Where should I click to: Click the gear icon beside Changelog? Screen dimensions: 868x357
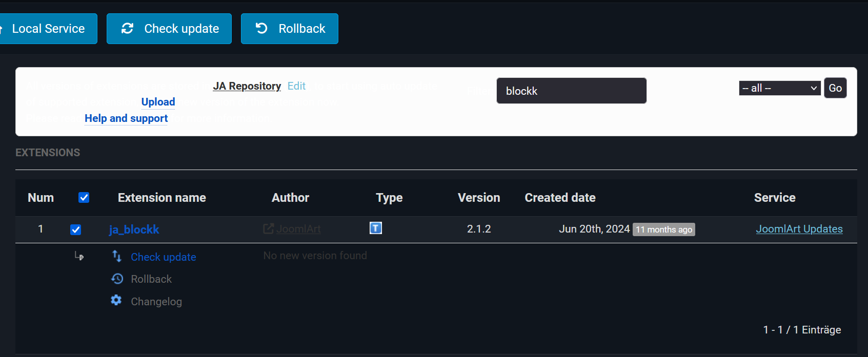point(116,300)
